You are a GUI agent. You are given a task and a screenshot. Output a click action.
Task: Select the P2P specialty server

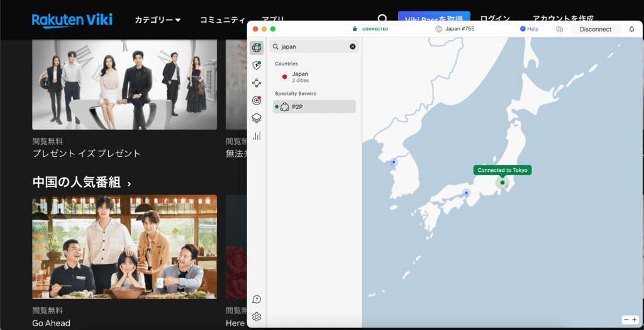(x=314, y=106)
